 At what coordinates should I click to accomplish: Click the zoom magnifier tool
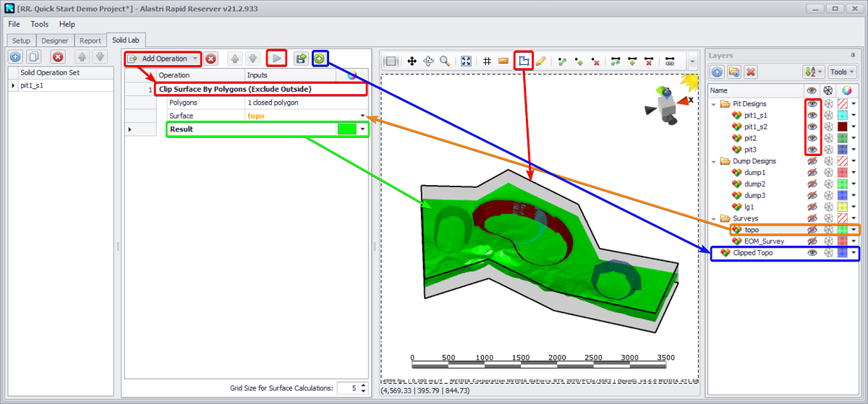[445, 61]
